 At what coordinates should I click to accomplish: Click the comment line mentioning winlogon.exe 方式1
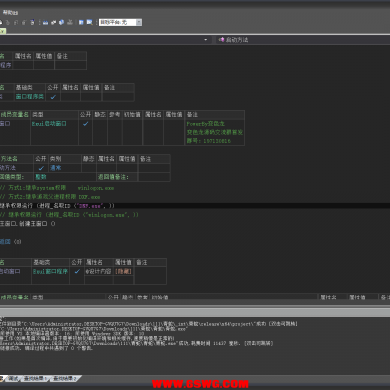pos(57,188)
